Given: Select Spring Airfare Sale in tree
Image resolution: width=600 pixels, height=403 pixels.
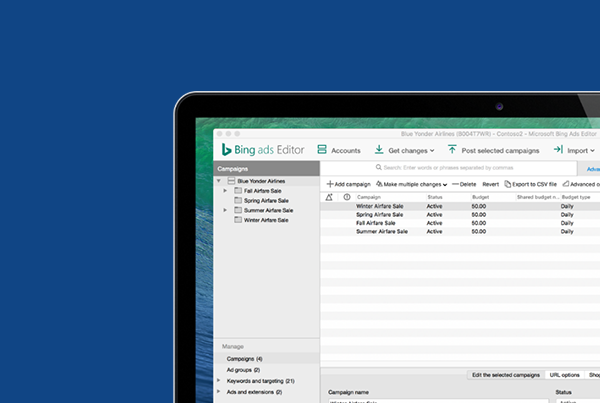Looking at the screenshot, I should pyautogui.click(x=266, y=201).
